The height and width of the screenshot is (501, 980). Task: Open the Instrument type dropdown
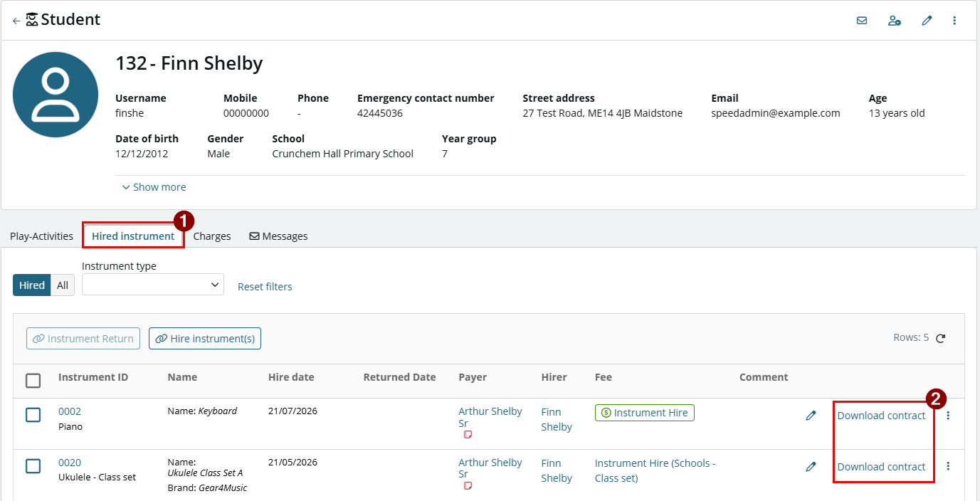(153, 285)
